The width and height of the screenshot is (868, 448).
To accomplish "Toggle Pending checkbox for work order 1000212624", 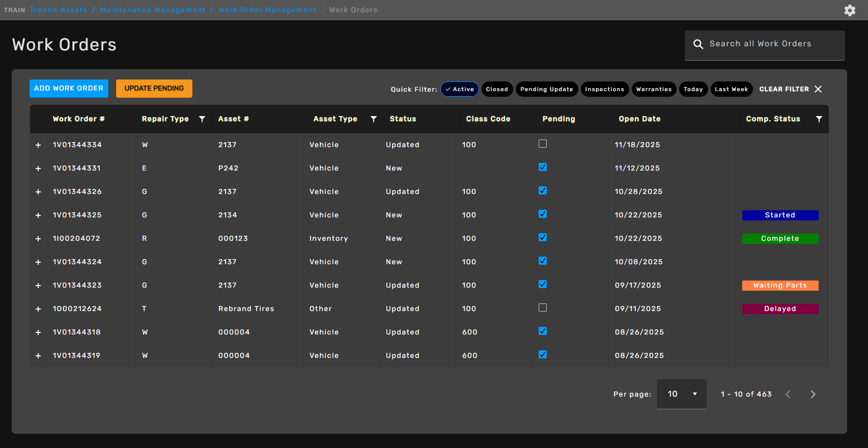I will [543, 308].
